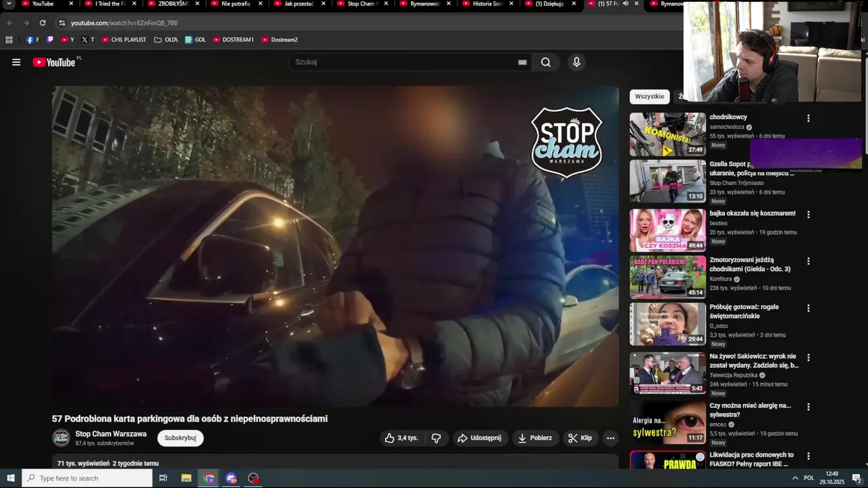Image resolution: width=868 pixels, height=488 pixels.
Task: Go back with browser back arrow
Action: click(9, 23)
